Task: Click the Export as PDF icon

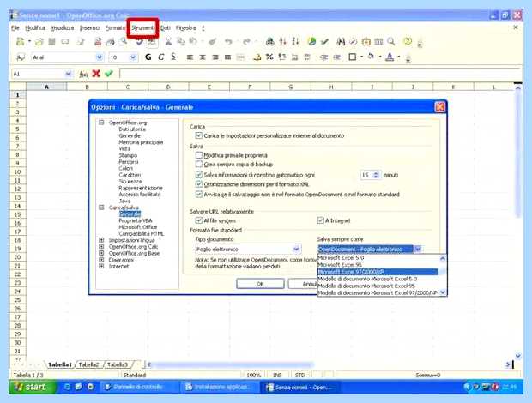Action: coord(98,42)
